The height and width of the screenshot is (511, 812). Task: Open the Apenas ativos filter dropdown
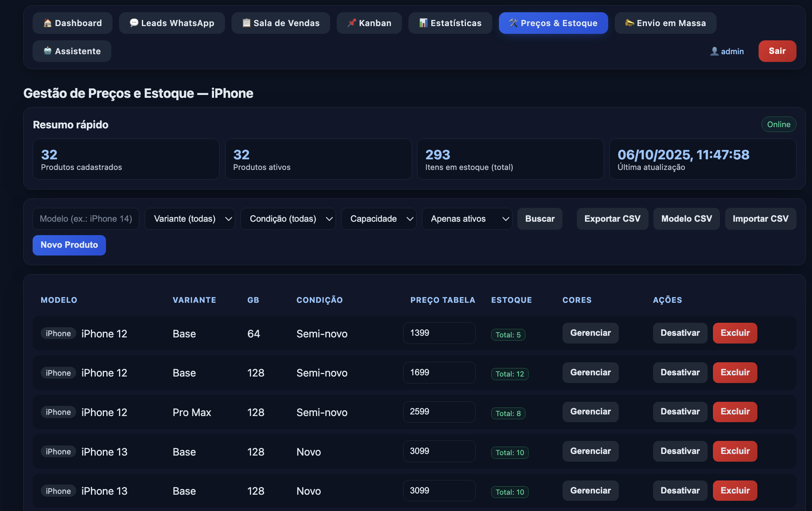[466, 219]
